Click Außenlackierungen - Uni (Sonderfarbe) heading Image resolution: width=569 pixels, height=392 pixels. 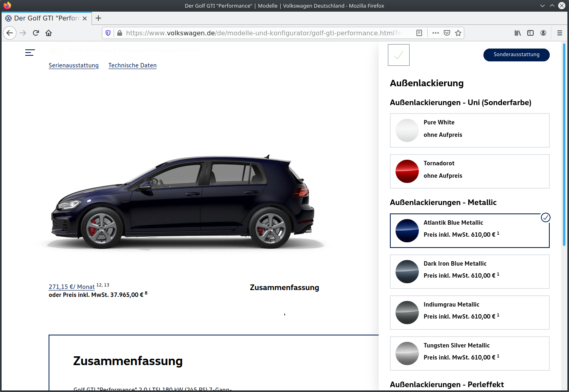pos(461,103)
